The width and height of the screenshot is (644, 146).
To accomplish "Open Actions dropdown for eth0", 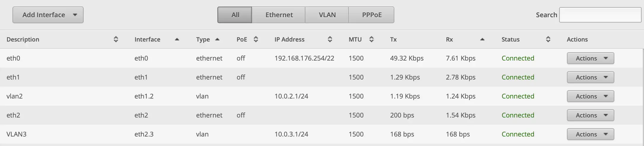I will [590, 58].
